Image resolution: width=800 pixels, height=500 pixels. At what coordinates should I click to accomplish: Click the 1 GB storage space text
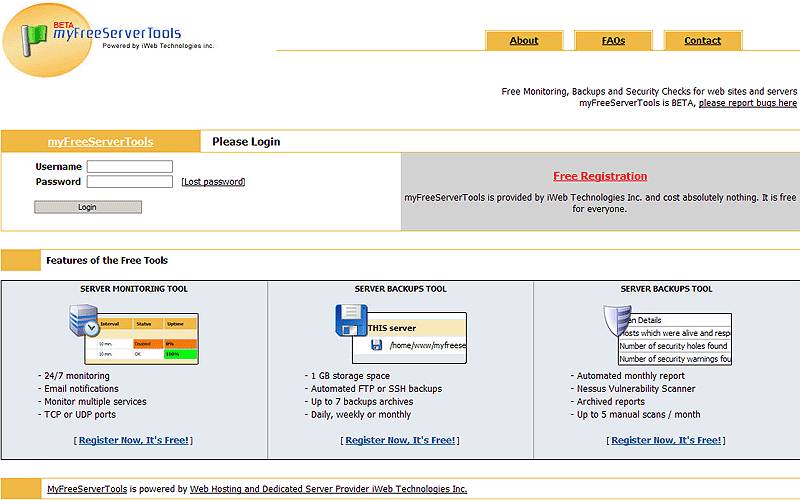coord(350,376)
